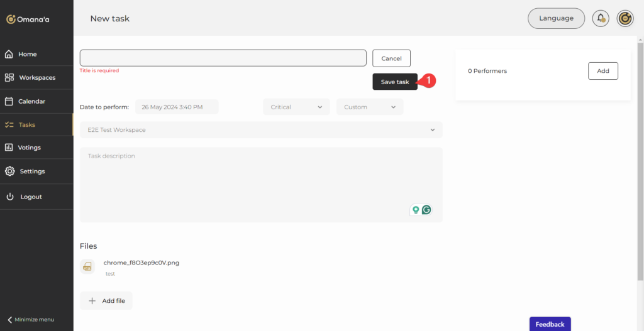Screen dimensions: 644x331
Task: Navigate to Votings in the sidebar
Action: 30,148
